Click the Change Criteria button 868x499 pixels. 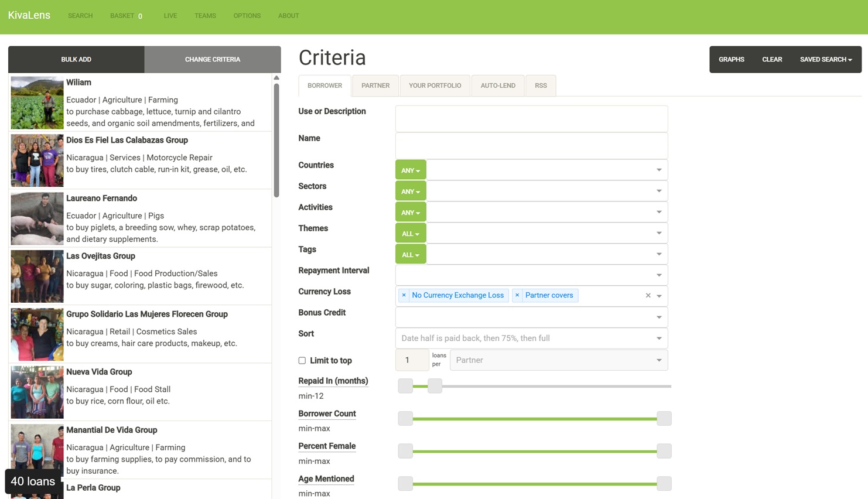(x=213, y=60)
